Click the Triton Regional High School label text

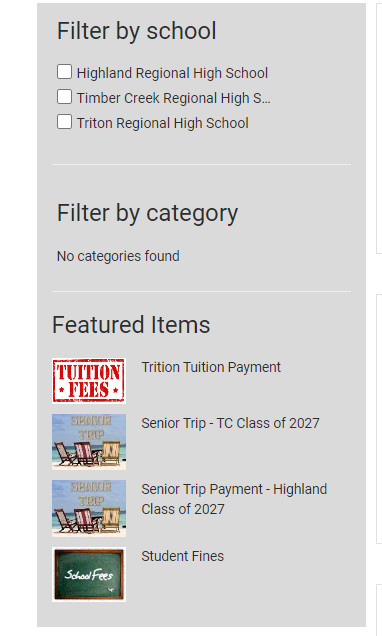[163, 123]
